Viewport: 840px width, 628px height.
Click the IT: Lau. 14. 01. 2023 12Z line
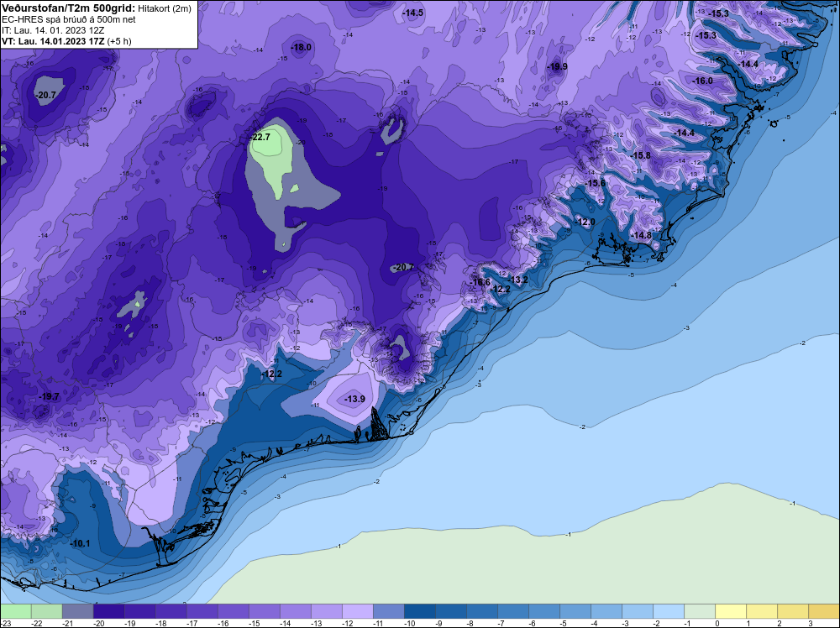(53, 30)
